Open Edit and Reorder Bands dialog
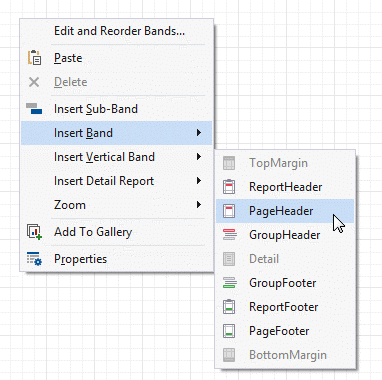 click(x=116, y=31)
